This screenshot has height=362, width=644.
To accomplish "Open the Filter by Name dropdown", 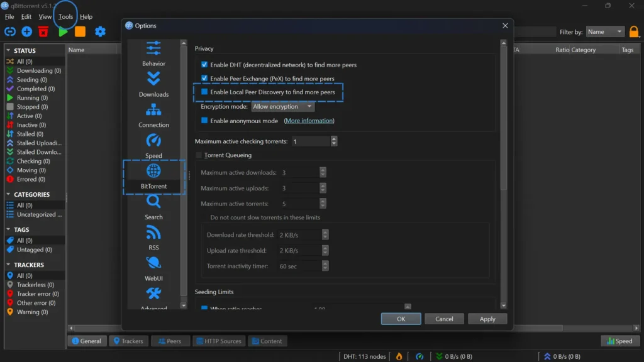I will (x=605, y=31).
